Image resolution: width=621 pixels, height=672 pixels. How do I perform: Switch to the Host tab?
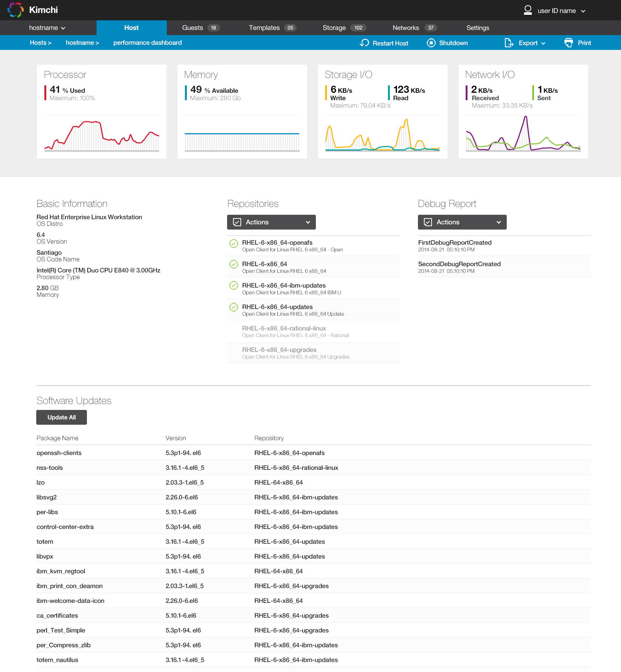(131, 28)
